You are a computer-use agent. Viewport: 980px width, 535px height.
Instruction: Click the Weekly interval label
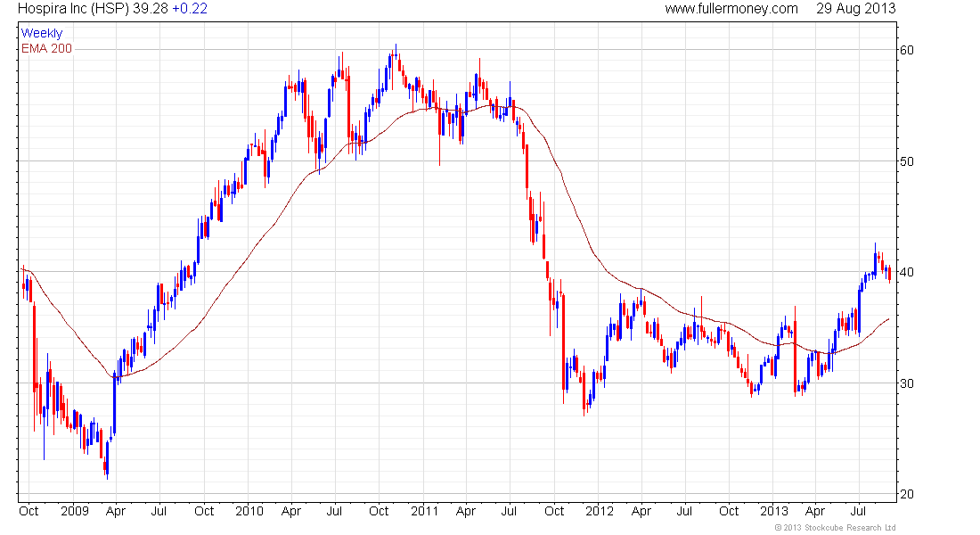(x=42, y=33)
